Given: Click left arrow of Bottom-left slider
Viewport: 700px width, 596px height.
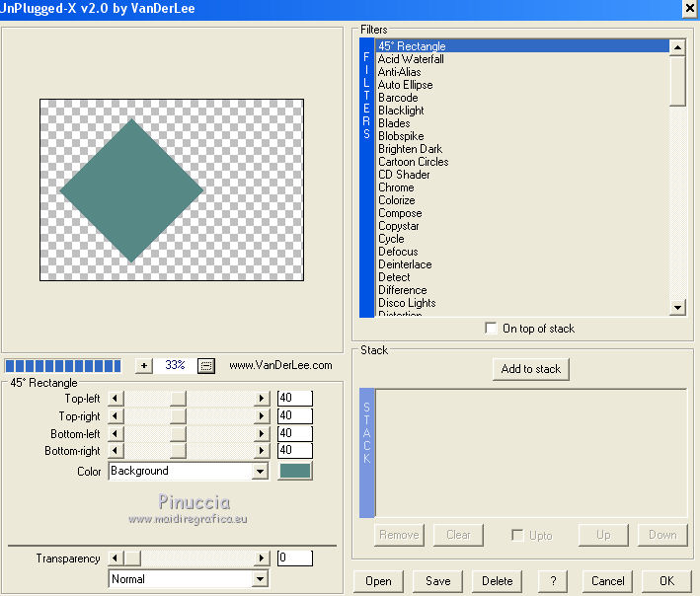Looking at the screenshot, I should click(116, 433).
